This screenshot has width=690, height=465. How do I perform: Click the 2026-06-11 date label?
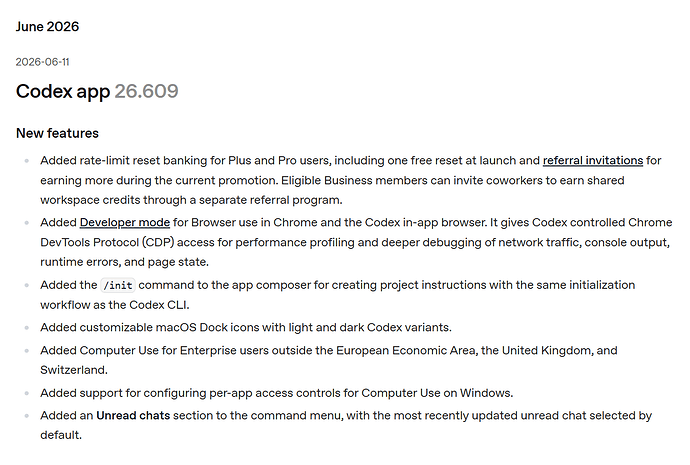click(42, 62)
